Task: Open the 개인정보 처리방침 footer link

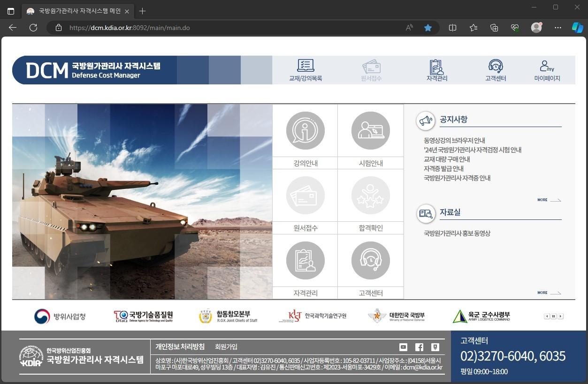Action: [x=180, y=347]
